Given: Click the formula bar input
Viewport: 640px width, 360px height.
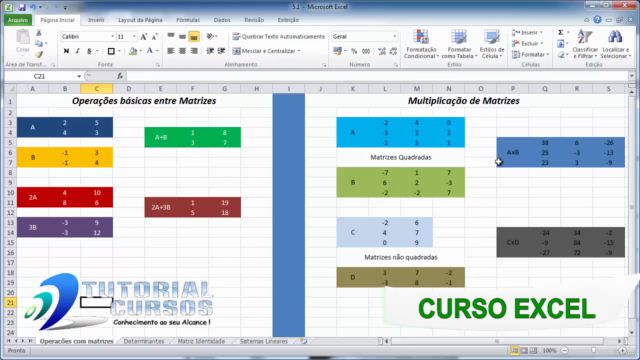Looking at the screenshot, I should point(378,76).
